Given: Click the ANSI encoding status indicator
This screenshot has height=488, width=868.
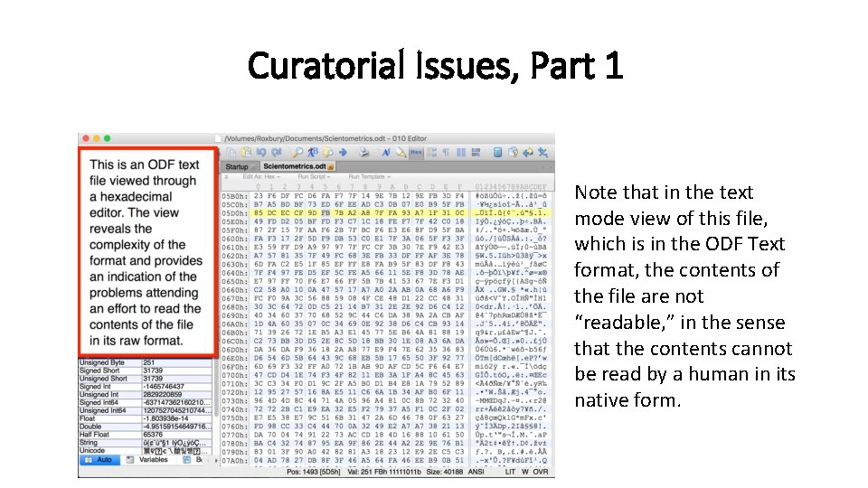Looking at the screenshot, I should point(476,472).
